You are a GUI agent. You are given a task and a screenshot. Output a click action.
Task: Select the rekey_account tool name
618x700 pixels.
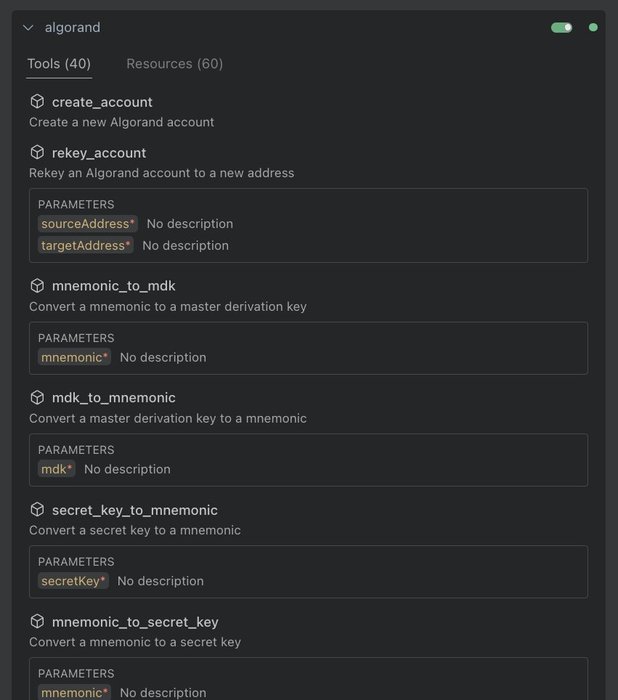click(x=99, y=153)
